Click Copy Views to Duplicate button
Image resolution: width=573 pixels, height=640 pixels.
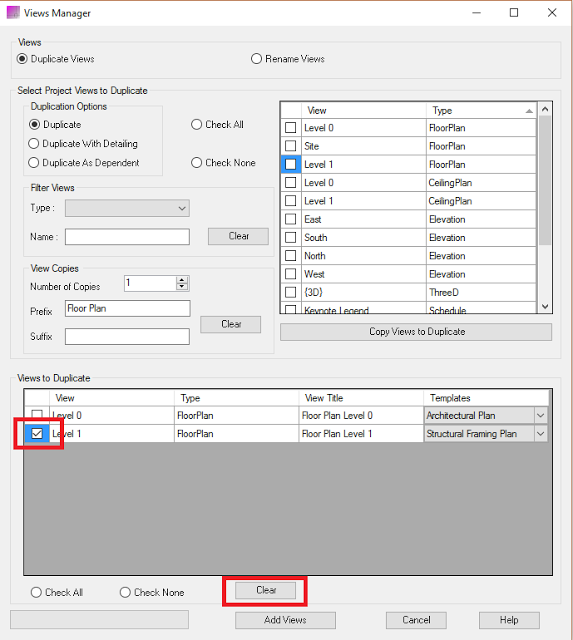tap(416, 332)
